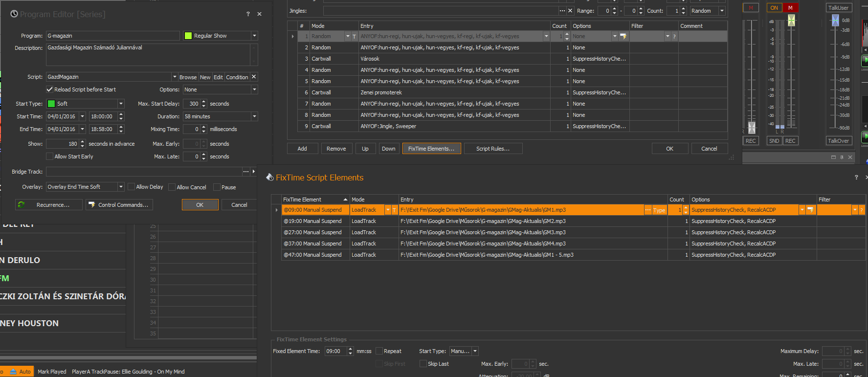Open the Duration 58 minutes dropdown
This screenshot has height=377, width=868.
(254, 116)
